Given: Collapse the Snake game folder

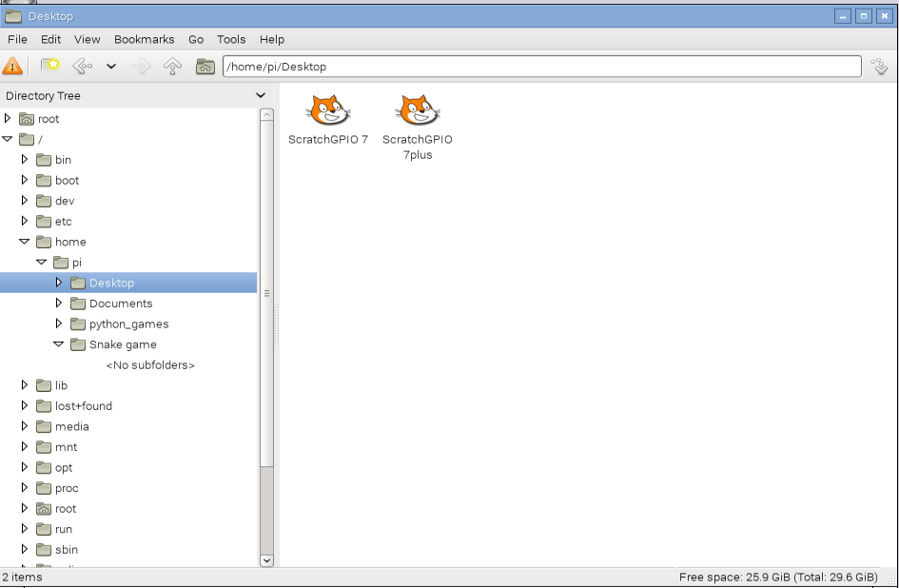Looking at the screenshot, I should pos(58,344).
